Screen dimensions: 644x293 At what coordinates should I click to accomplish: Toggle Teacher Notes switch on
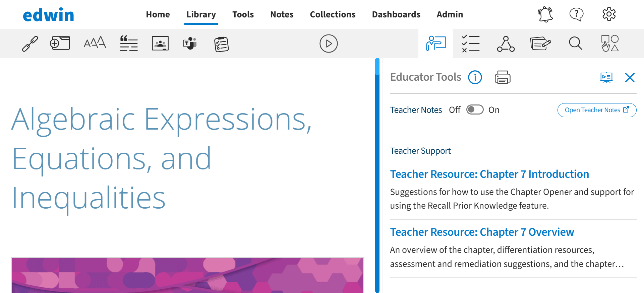click(x=475, y=110)
